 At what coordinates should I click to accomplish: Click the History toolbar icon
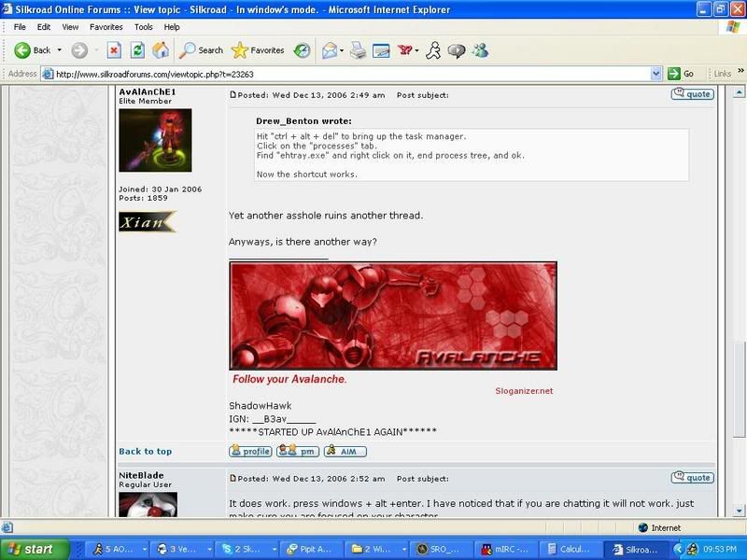303,50
